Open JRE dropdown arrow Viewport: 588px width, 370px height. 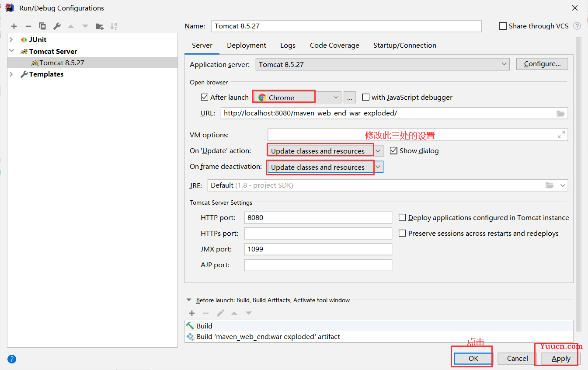tap(563, 185)
